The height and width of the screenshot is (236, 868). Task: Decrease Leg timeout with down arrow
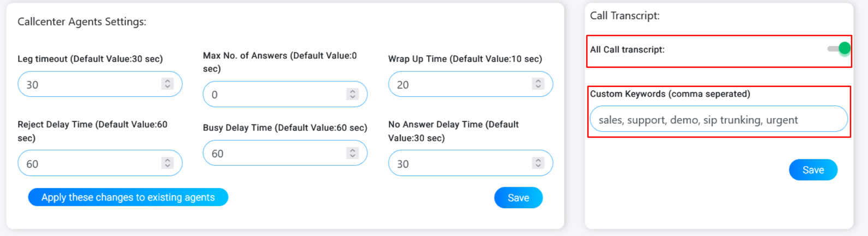click(x=168, y=87)
